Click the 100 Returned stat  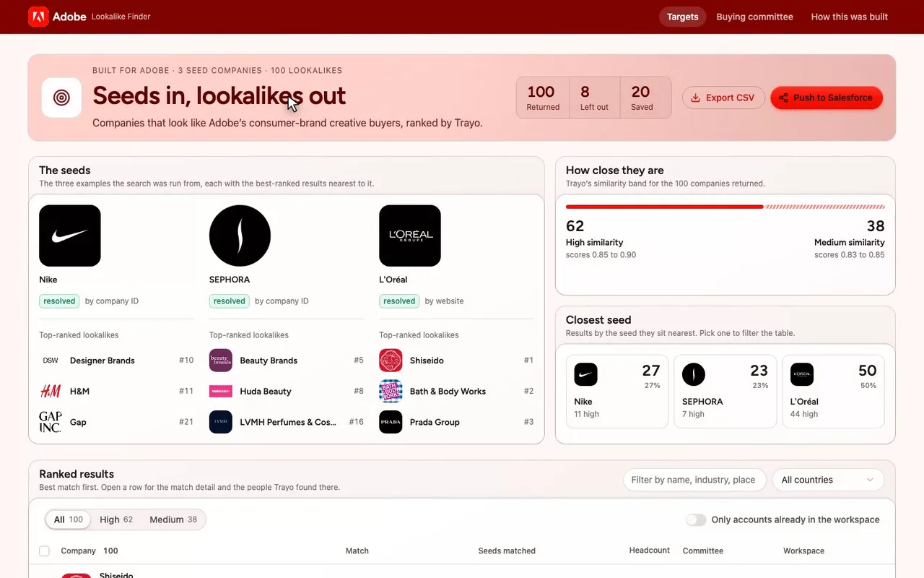coord(543,98)
